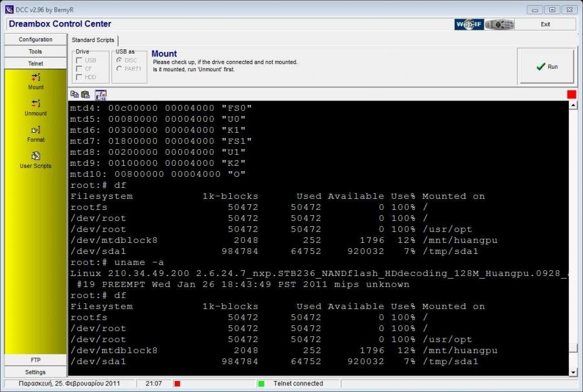
Task: Click the terminal line starting 'mtd8:'
Action: pyautogui.click(x=157, y=152)
